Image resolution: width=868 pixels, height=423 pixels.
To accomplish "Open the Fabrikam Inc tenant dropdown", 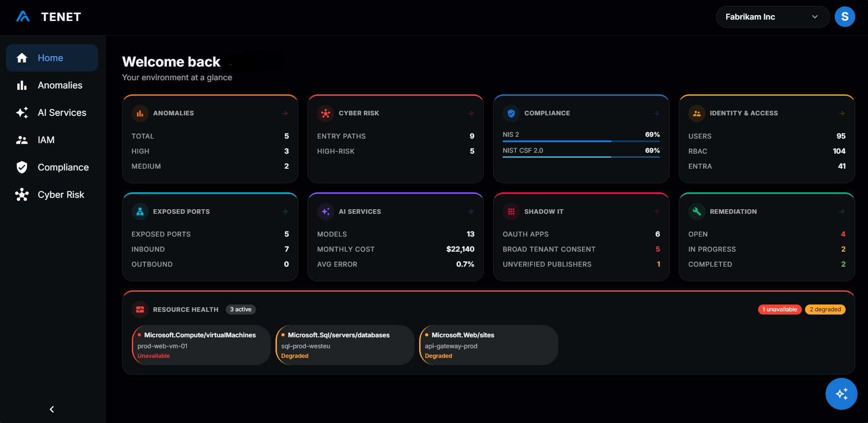I will (x=772, y=17).
